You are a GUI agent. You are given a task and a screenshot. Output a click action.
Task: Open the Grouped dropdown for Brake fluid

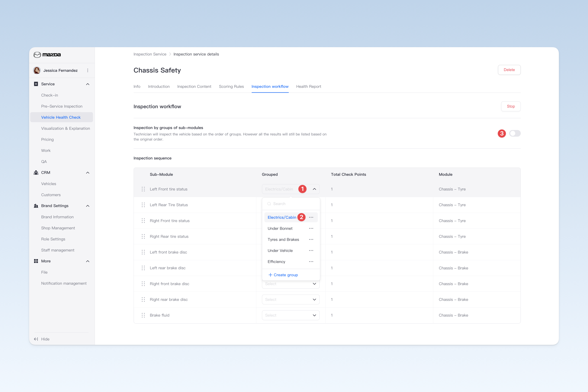click(x=291, y=315)
